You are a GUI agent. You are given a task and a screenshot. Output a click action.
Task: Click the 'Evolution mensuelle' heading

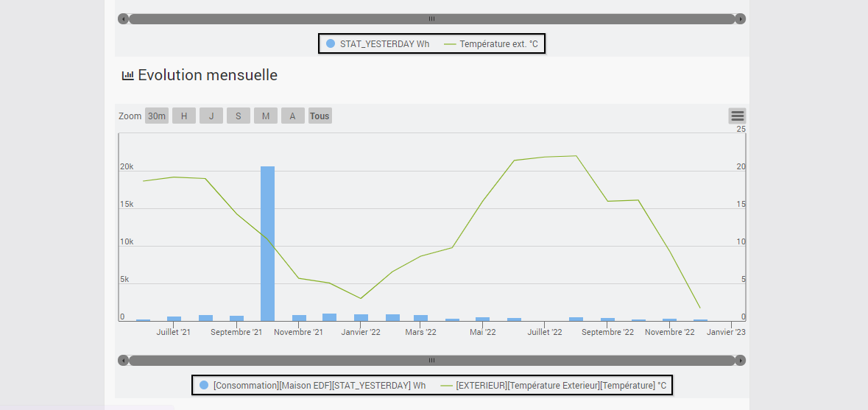208,75
